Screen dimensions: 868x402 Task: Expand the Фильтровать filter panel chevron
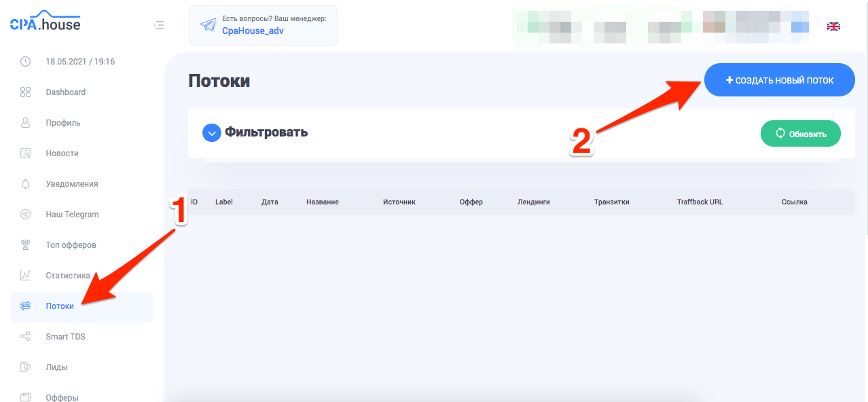pos(212,132)
